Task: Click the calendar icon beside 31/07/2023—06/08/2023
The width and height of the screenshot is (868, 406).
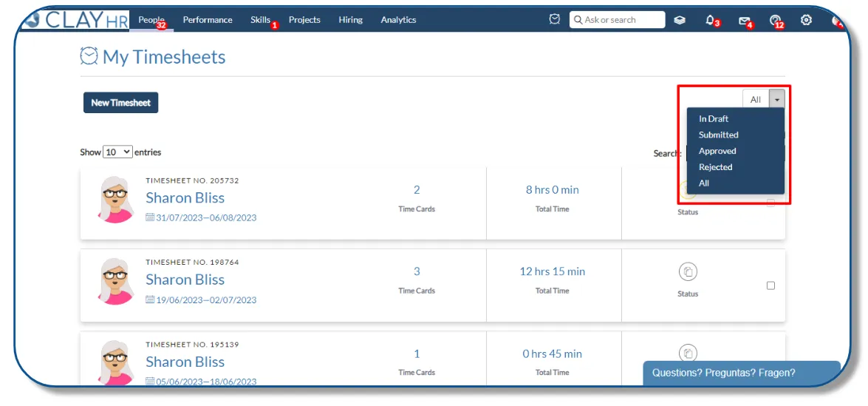Action: (x=149, y=217)
